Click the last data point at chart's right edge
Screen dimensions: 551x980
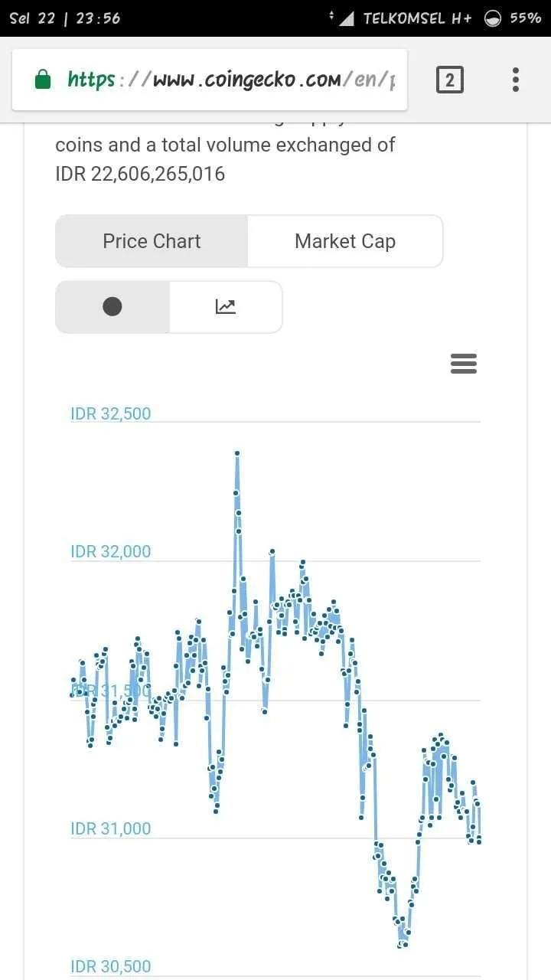(x=479, y=841)
